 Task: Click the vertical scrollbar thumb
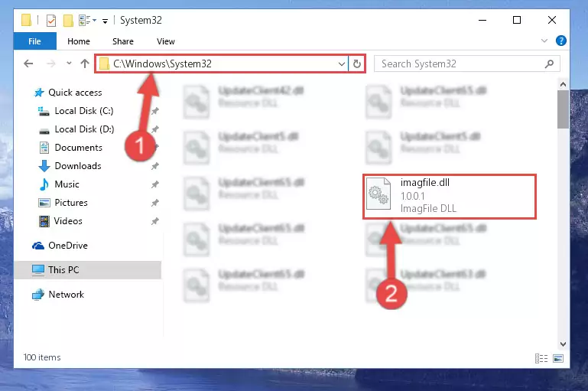click(563, 109)
